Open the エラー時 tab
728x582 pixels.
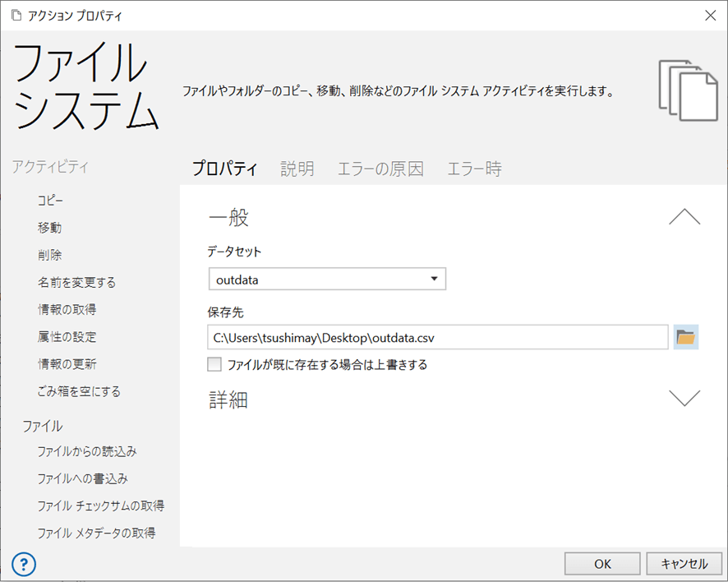click(x=474, y=169)
